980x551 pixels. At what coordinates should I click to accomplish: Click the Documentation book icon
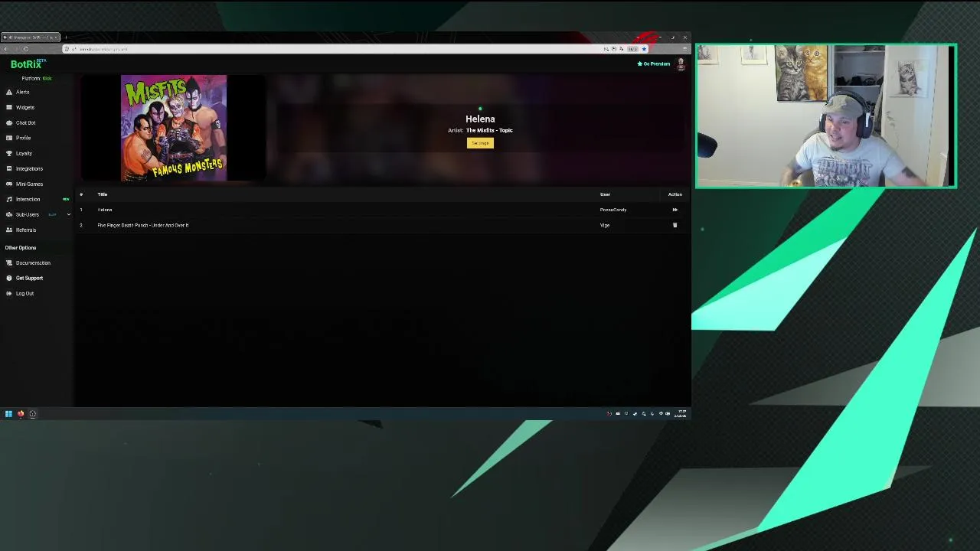[9, 262]
